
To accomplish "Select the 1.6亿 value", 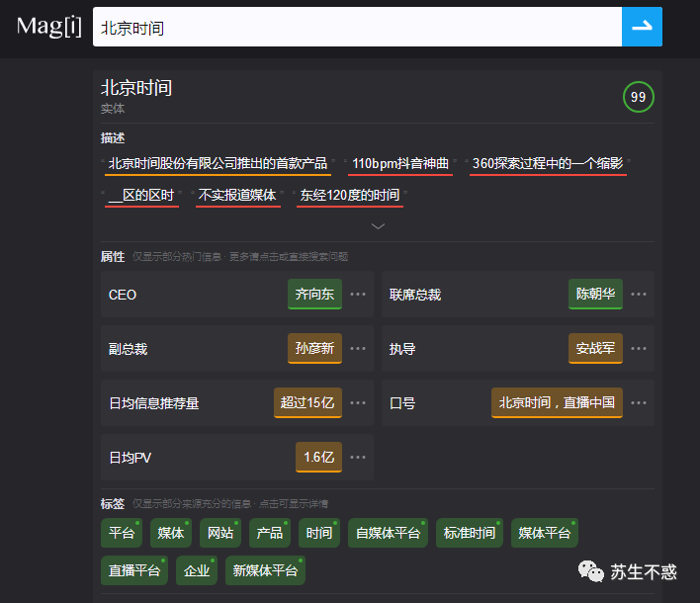I will tap(318, 458).
